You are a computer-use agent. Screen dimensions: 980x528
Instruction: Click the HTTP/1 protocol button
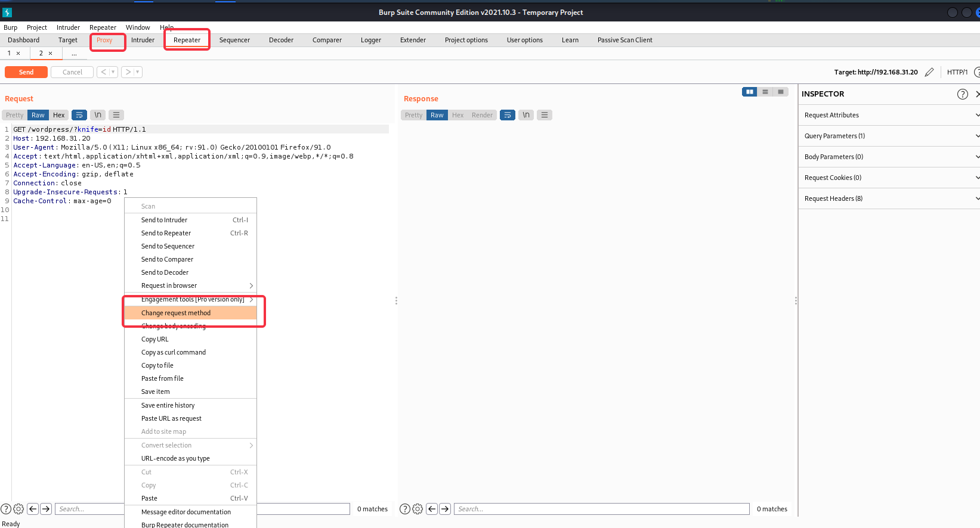pyautogui.click(x=957, y=72)
